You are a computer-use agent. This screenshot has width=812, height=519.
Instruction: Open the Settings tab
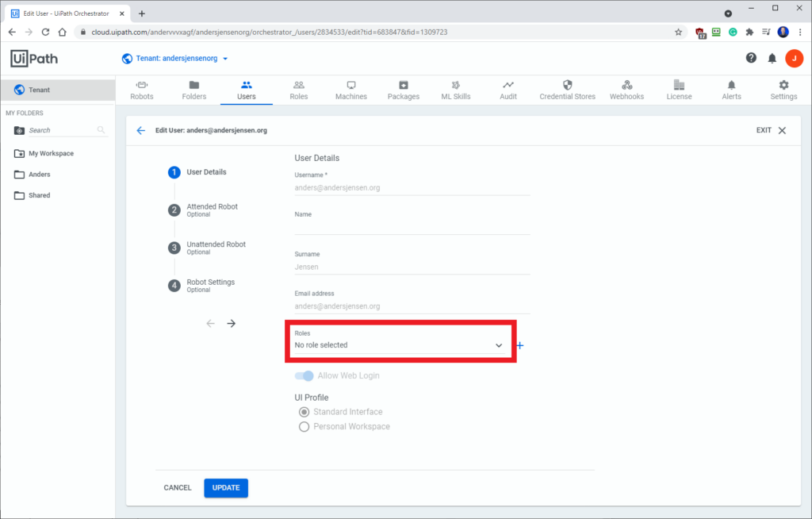tap(783, 90)
